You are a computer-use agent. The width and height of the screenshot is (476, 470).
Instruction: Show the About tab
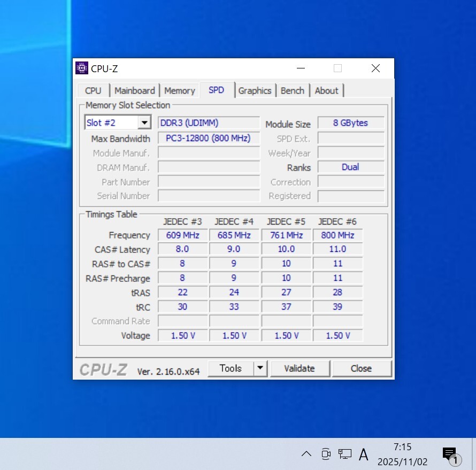click(326, 90)
